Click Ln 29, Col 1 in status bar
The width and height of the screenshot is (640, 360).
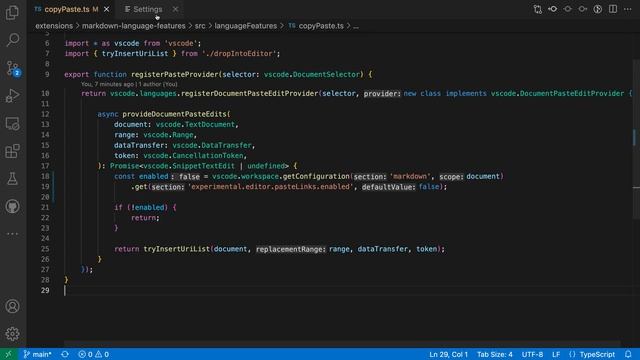coord(448,354)
